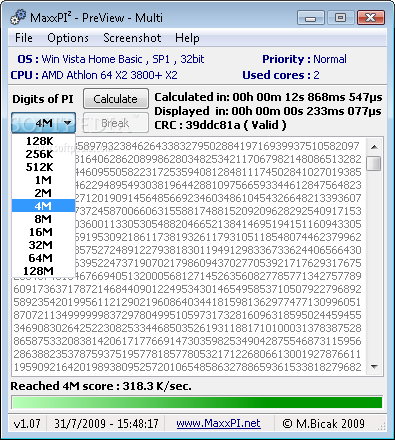Open the Options menu
Screen dimensions: 395x440
click(68, 38)
